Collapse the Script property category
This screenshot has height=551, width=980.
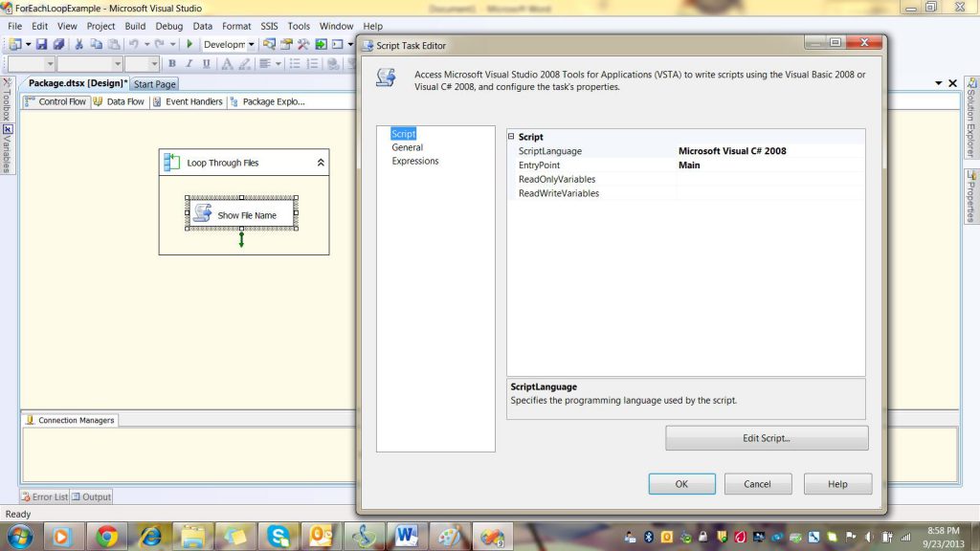[x=512, y=137]
